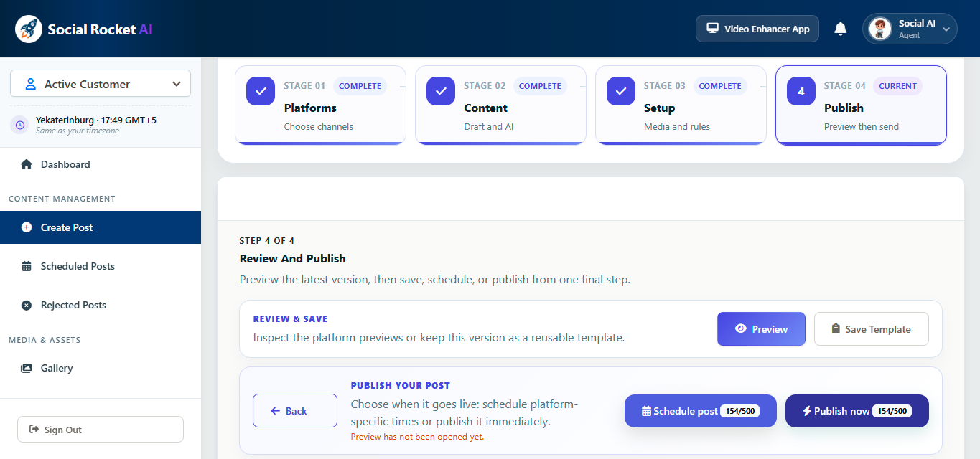Jump to the Platforms stage card

coord(320,105)
